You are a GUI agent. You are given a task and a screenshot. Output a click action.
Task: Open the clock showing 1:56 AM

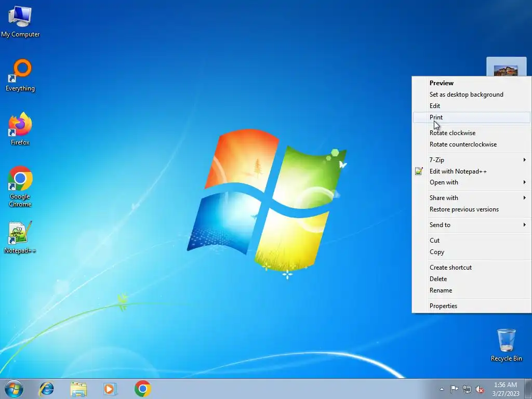[x=506, y=389]
